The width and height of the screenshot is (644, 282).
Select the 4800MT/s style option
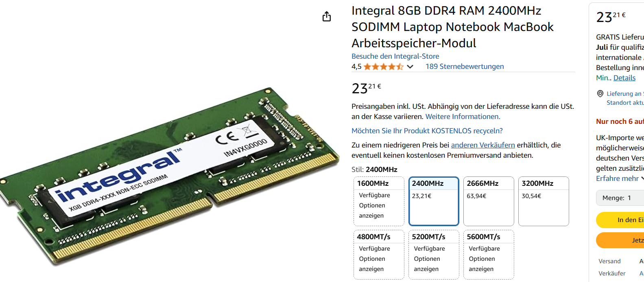click(x=379, y=255)
